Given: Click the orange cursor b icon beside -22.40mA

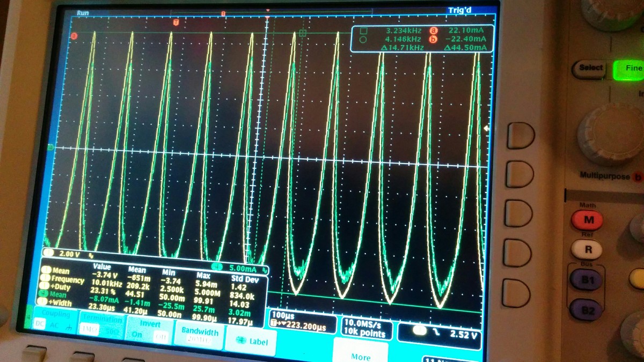Looking at the screenshot, I should [434, 40].
